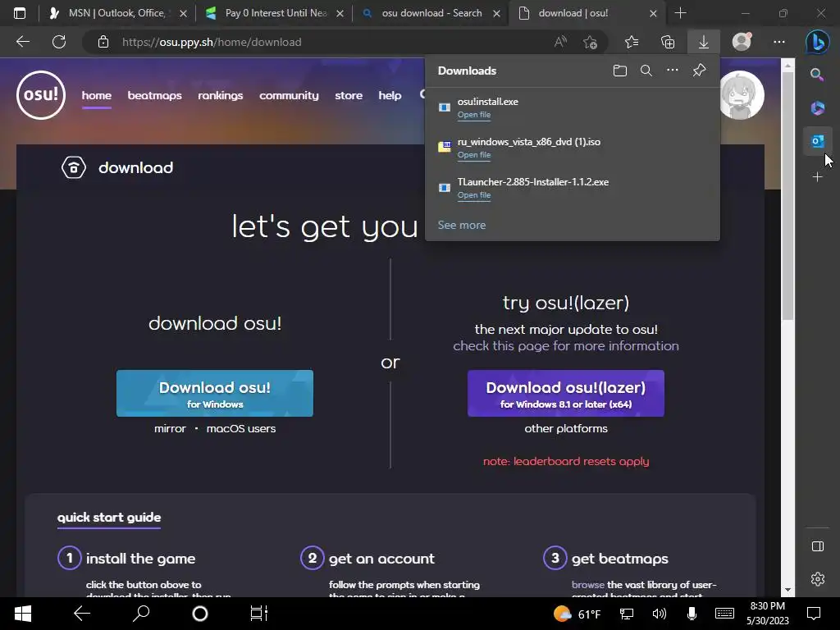Open the beatmaps menu
This screenshot has width=840, height=630.
click(154, 95)
